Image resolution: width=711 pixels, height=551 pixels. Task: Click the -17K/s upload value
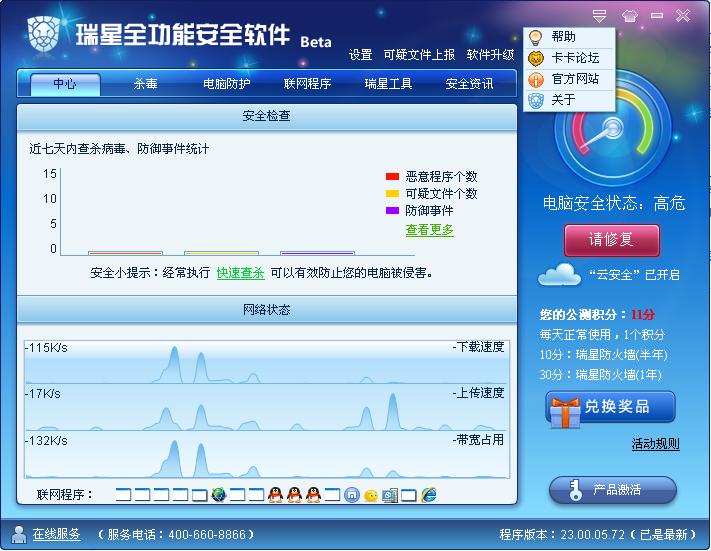coord(42,394)
